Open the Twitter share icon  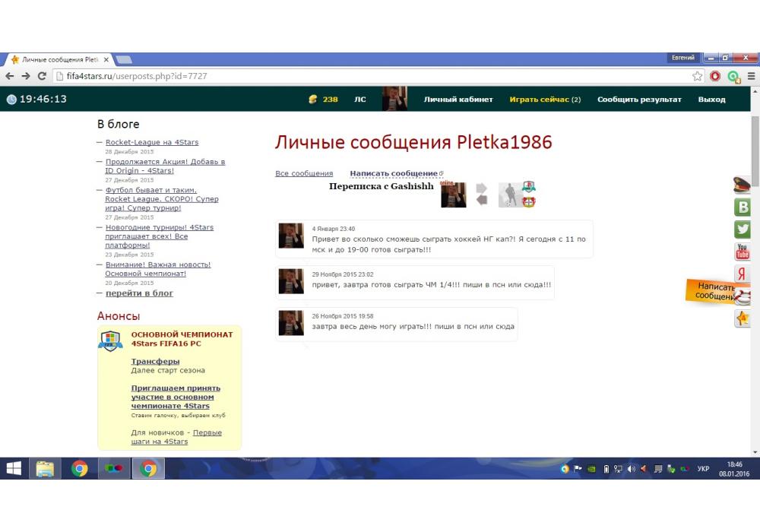coord(743,229)
